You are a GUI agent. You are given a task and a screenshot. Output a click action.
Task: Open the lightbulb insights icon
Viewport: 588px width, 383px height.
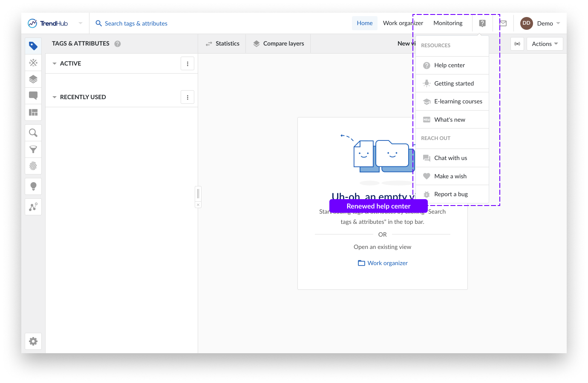[33, 186]
